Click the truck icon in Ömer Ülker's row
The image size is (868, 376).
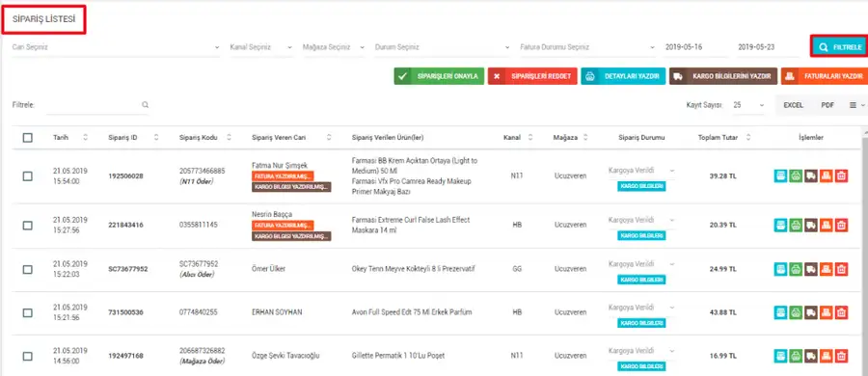click(x=811, y=269)
